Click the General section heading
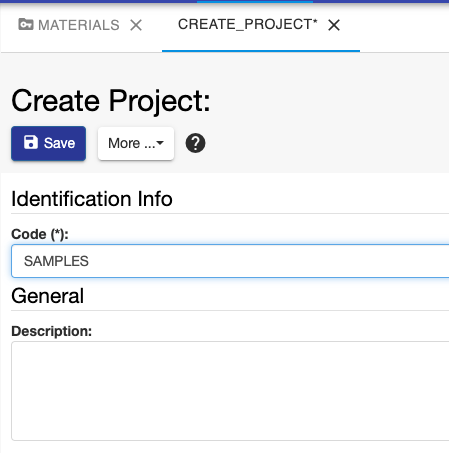The width and height of the screenshot is (449, 453). [x=47, y=296]
